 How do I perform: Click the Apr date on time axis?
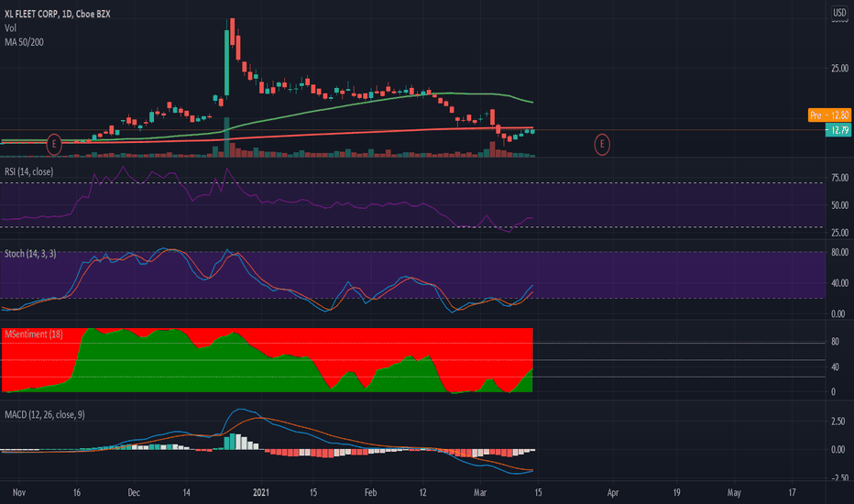coord(613,493)
